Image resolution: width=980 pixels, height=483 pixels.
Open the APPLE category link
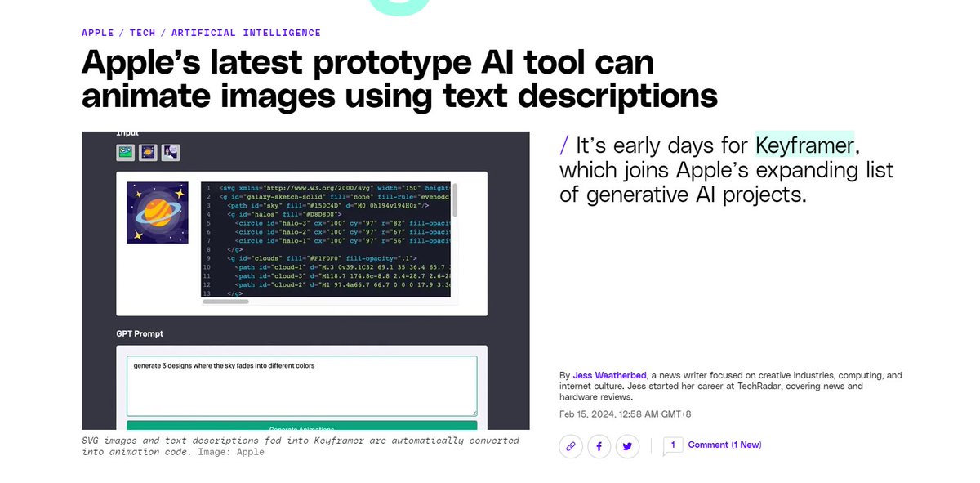point(98,33)
